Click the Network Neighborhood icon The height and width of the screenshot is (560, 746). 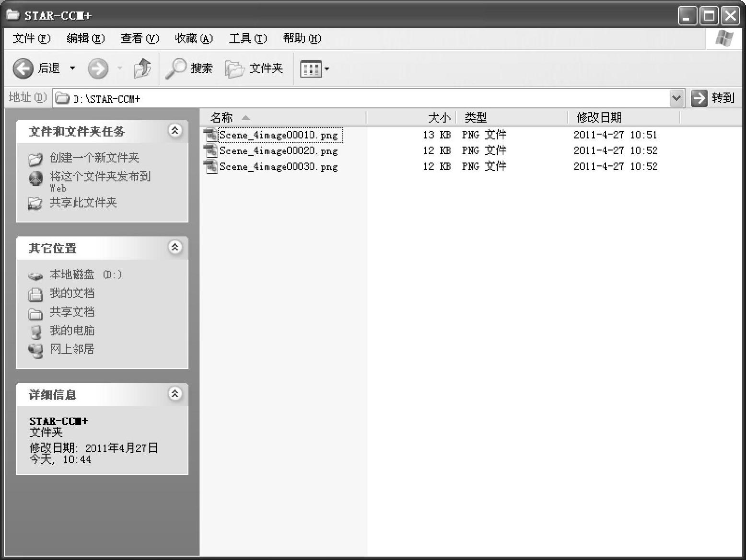pos(35,351)
